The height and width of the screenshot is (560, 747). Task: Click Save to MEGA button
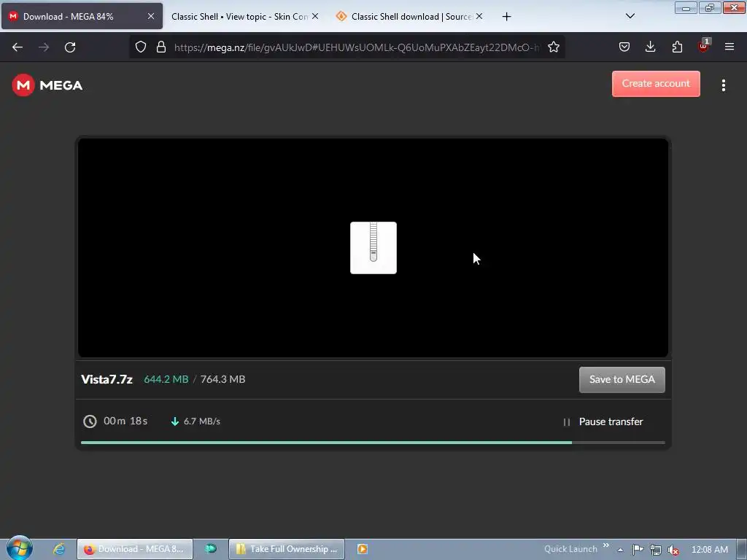coord(622,379)
